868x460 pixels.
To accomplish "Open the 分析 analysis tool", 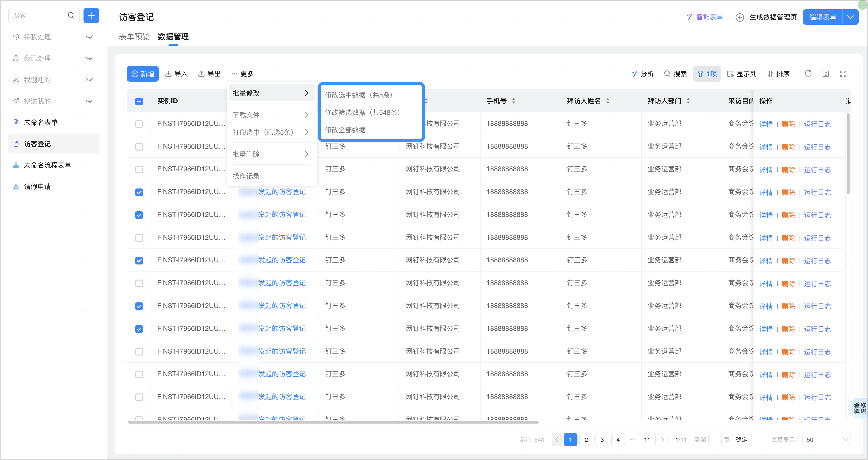I will click(643, 74).
